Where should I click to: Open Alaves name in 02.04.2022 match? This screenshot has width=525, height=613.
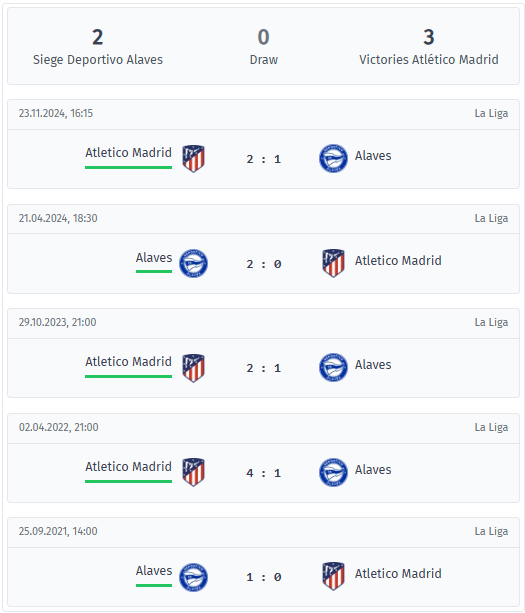point(373,470)
